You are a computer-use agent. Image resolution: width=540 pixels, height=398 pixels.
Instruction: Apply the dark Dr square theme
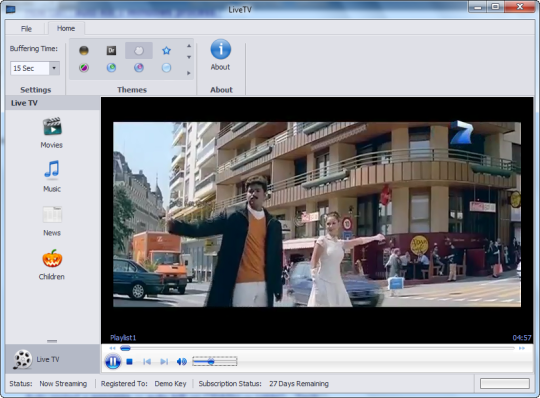pyautogui.click(x=111, y=51)
